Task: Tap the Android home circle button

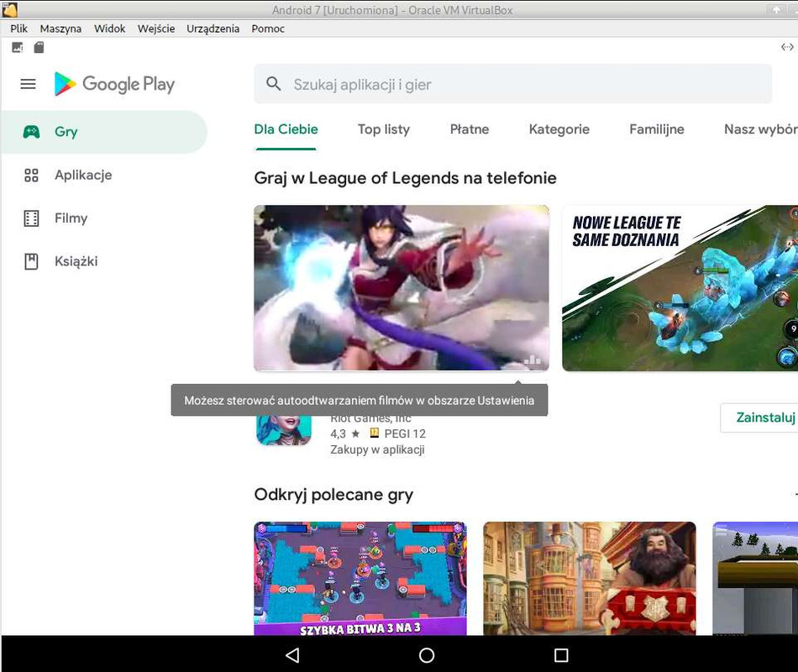Action: point(427,655)
